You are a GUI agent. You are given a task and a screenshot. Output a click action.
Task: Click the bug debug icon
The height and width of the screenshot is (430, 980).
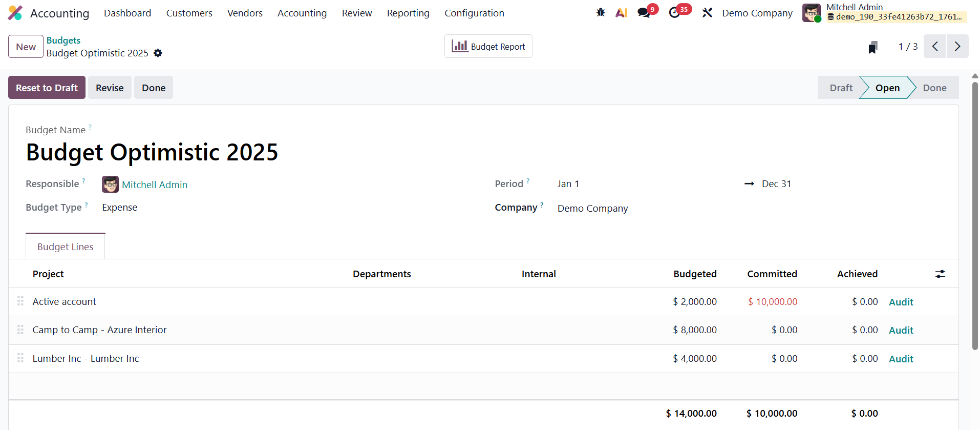[601, 13]
